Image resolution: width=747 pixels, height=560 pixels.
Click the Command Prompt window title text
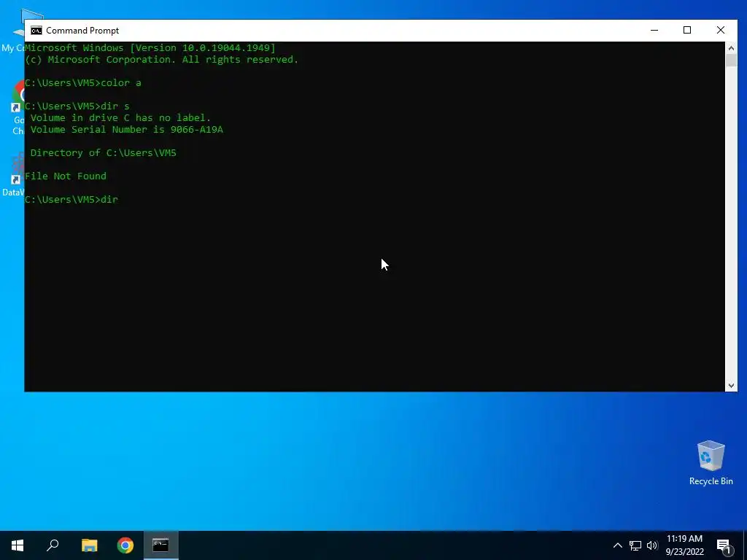click(x=82, y=31)
